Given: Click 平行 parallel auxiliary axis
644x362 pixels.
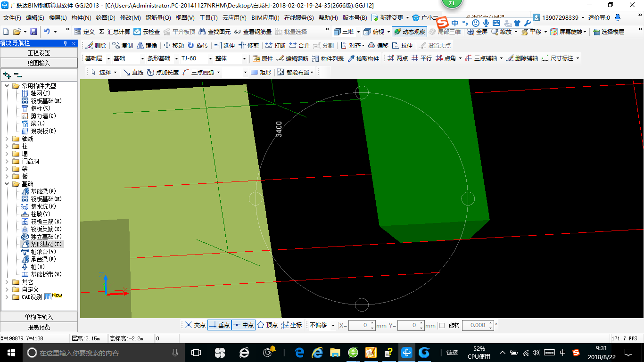Looking at the screenshot, I should coord(421,58).
